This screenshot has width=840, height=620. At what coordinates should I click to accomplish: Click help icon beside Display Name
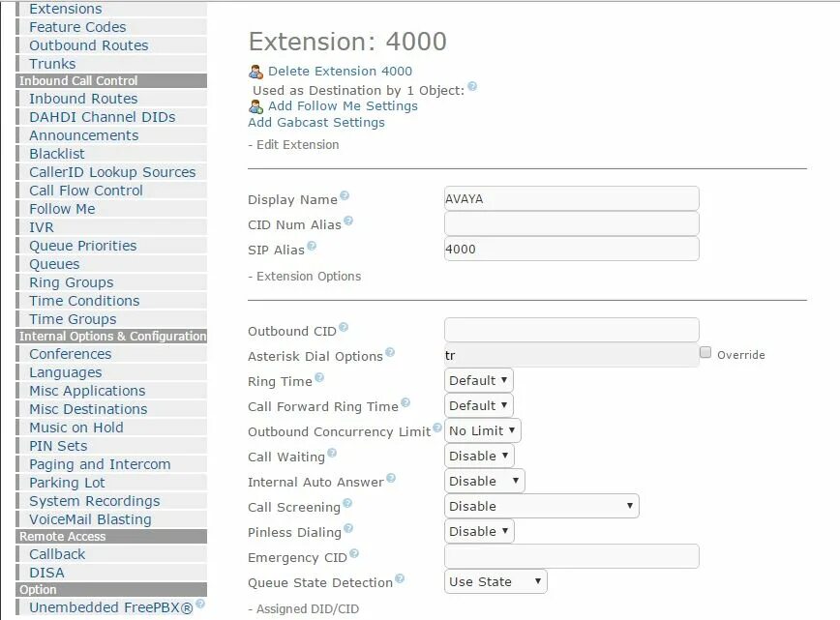pos(345,195)
